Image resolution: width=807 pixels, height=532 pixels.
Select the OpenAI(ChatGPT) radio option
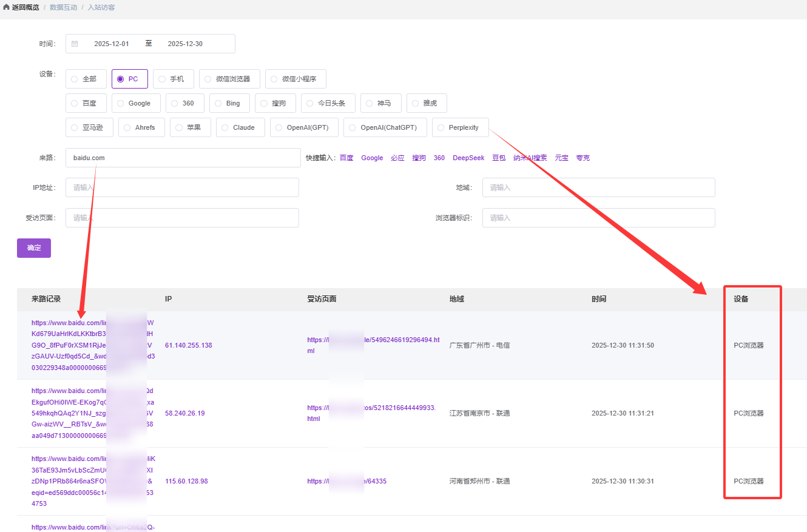tap(353, 127)
